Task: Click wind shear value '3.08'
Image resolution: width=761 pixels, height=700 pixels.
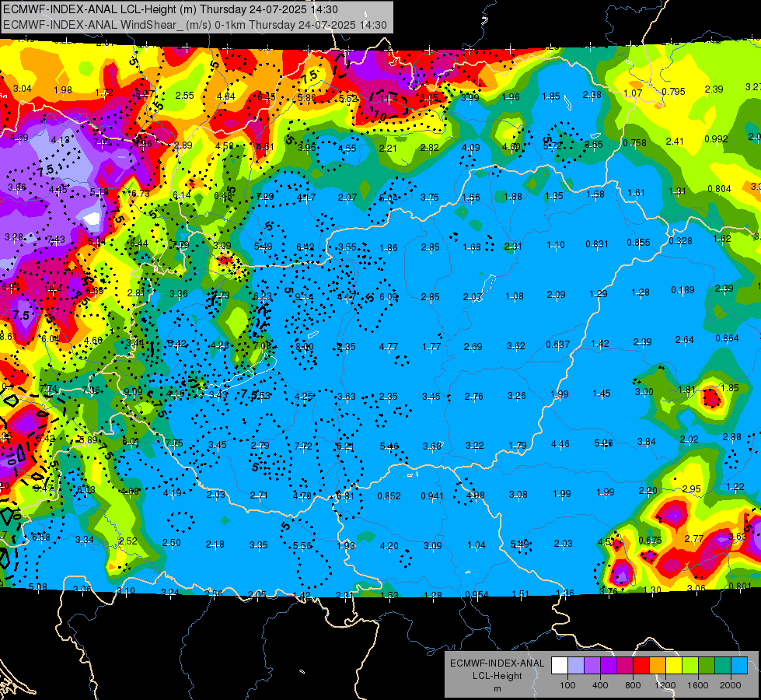Action: [518, 495]
